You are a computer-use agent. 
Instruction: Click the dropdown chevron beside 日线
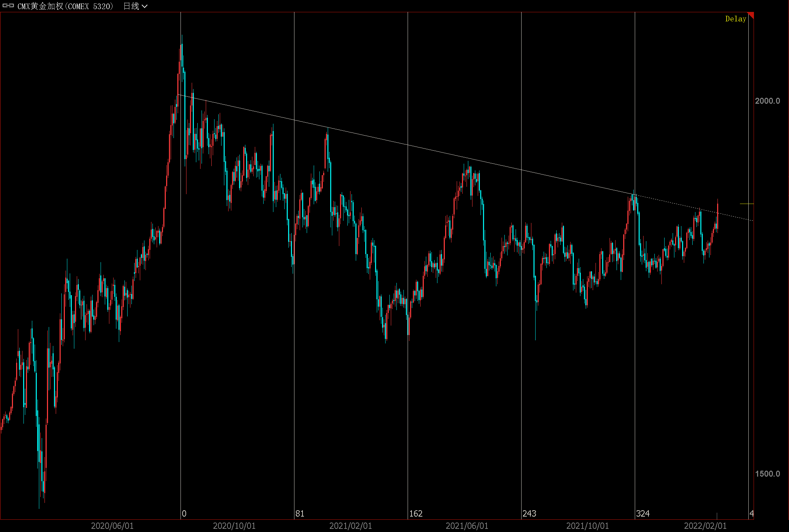(144, 6)
